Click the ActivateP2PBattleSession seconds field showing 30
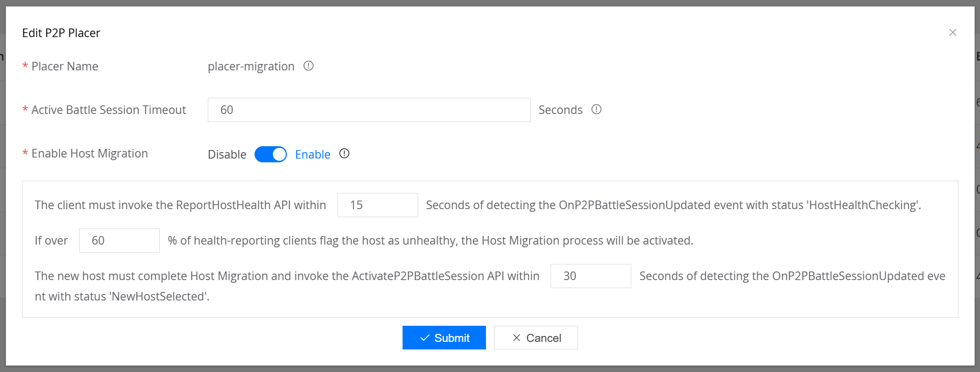This screenshot has width=980, height=372. [591, 276]
